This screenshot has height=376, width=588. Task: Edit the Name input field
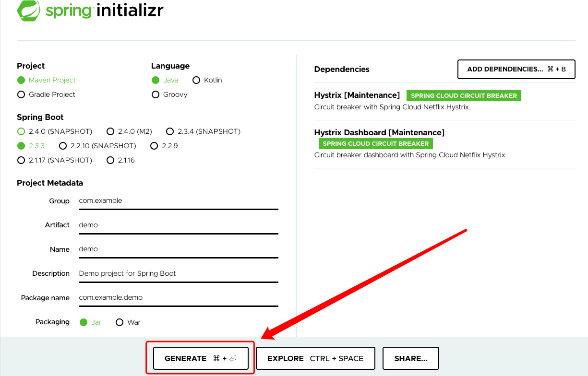179,249
